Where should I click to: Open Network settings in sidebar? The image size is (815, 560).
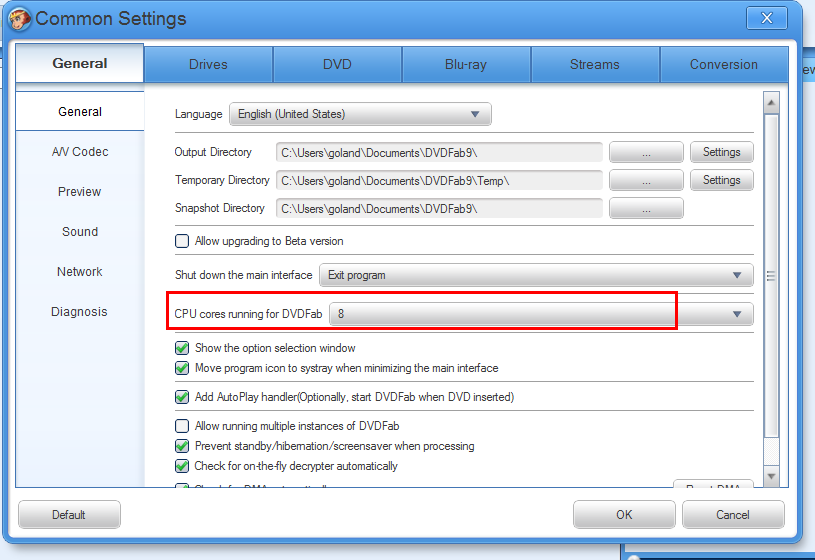(x=80, y=272)
